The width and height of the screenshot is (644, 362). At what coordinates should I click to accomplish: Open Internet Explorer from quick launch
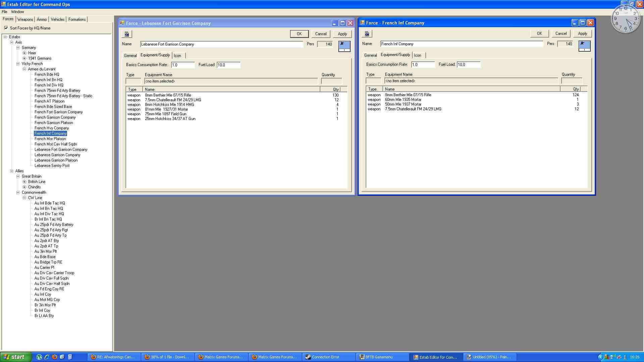click(x=47, y=357)
